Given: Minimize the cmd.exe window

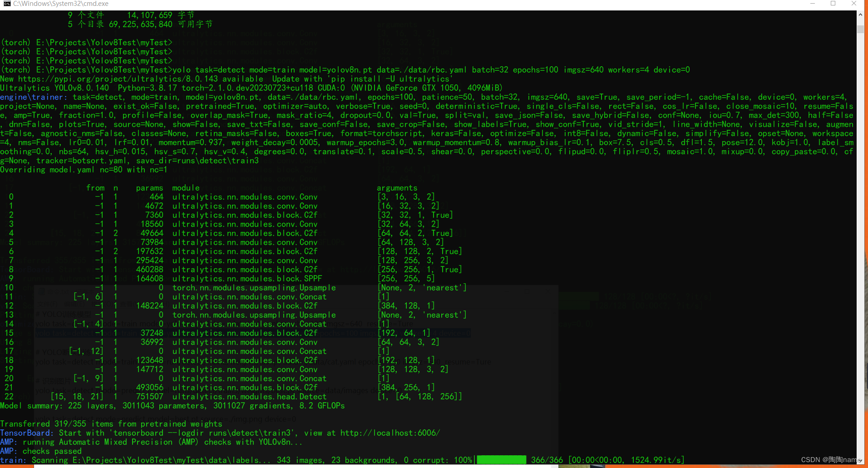Looking at the screenshot, I should [x=813, y=4].
